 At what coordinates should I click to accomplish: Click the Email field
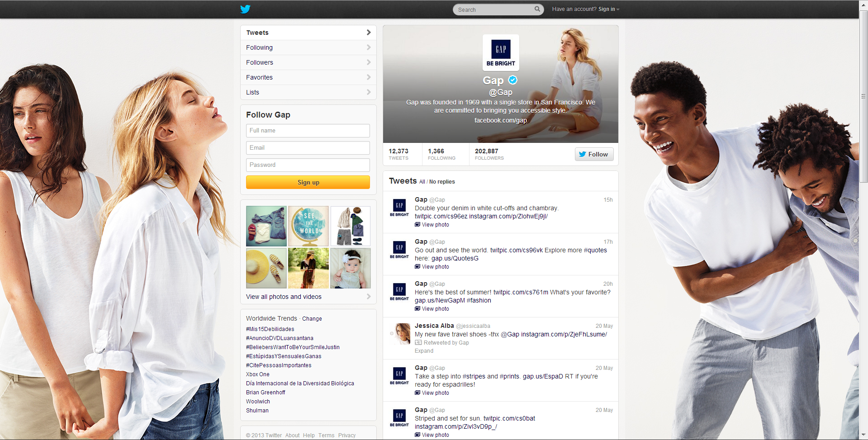[308, 148]
